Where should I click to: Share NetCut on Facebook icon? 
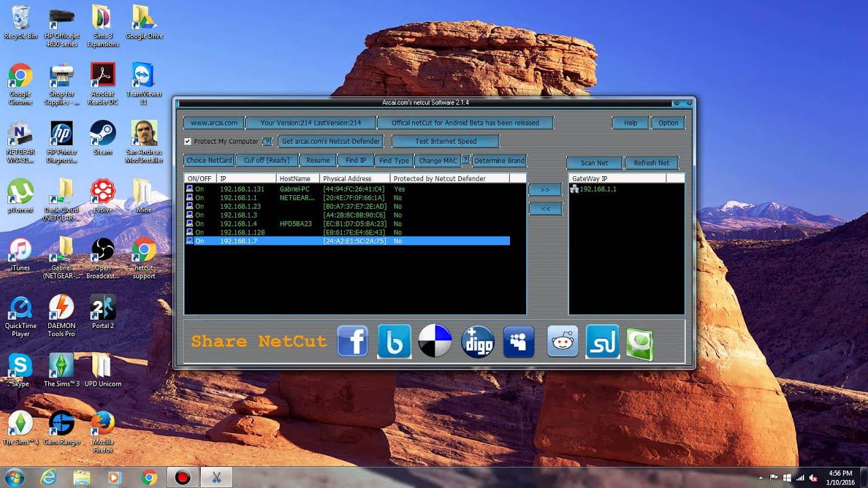353,341
